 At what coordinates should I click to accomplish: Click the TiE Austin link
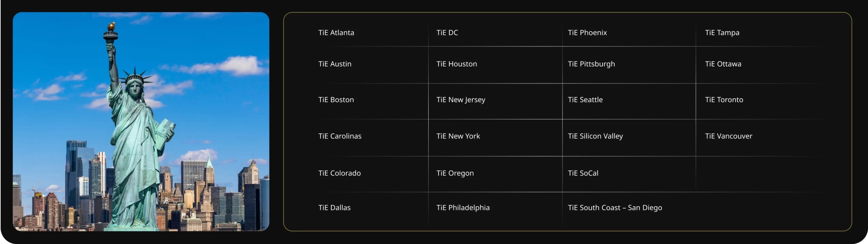pyautogui.click(x=335, y=64)
